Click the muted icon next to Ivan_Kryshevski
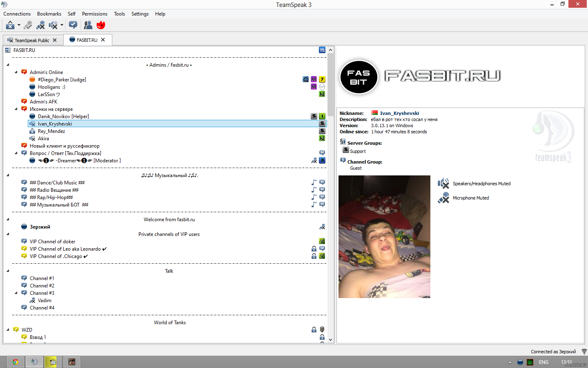The width and height of the screenshot is (588, 368). pyautogui.click(x=32, y=124)
